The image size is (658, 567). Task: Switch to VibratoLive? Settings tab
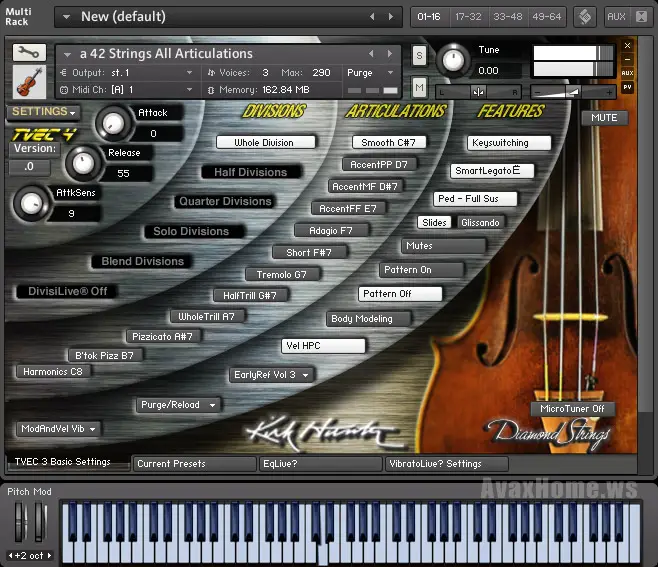coord(447,464)
